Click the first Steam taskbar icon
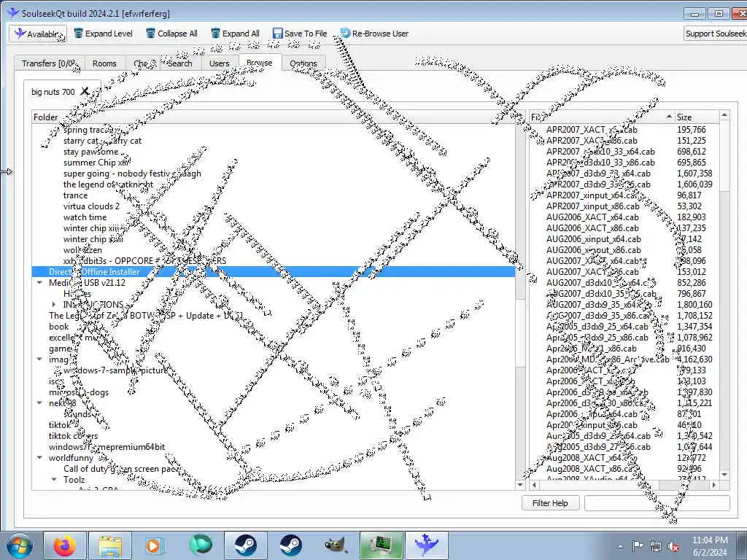747x560 pixels. click(245, 545)
